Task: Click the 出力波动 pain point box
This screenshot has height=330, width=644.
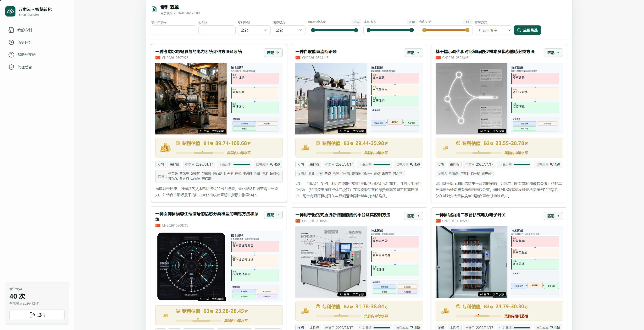Action: point(255,79)
